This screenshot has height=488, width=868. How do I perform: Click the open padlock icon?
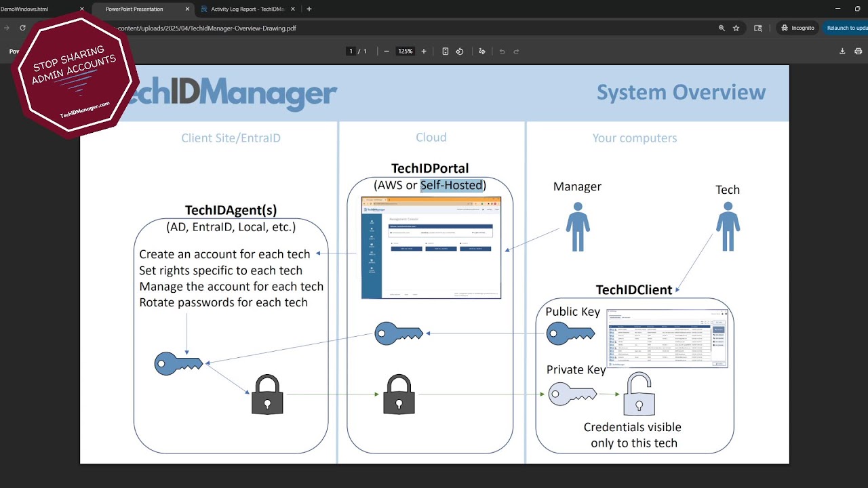point(639,394)
